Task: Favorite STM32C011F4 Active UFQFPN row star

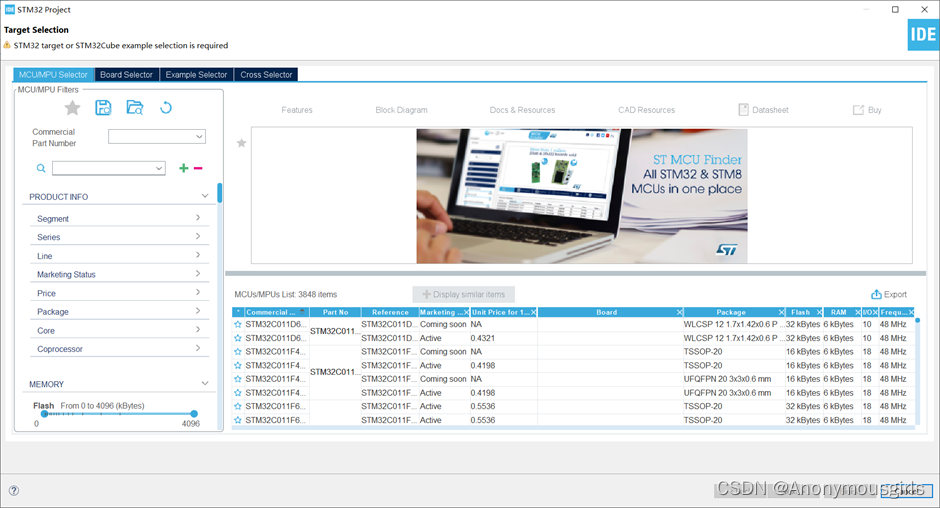Action: (x=238, y=393)
